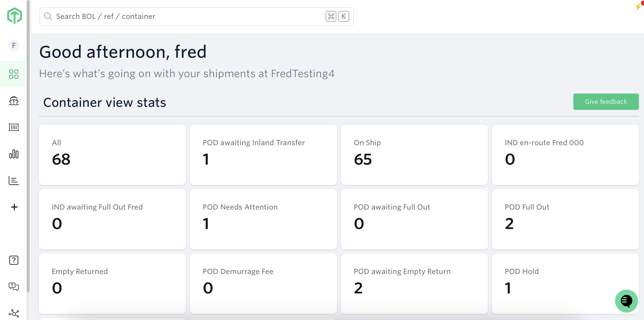Open the "POD Needs Attention" card
Image resolution: width=644 pixels, height=320 pixels.
(x=263, y=219)
